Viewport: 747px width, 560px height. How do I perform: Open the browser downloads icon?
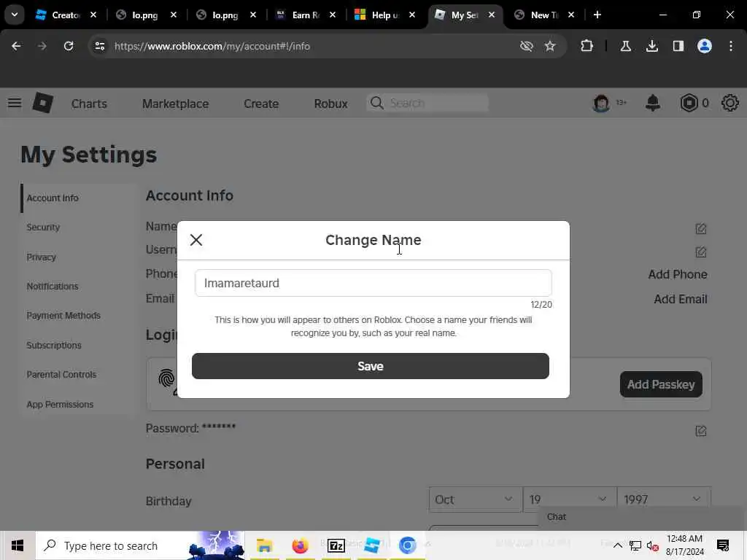(x=652, y=46)
